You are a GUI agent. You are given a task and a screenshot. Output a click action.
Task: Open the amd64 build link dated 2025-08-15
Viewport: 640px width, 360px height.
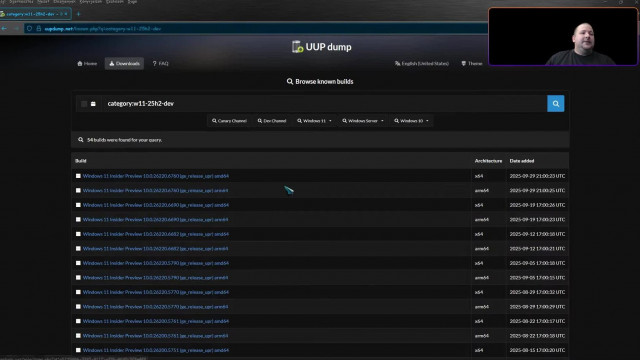[156, 350]
